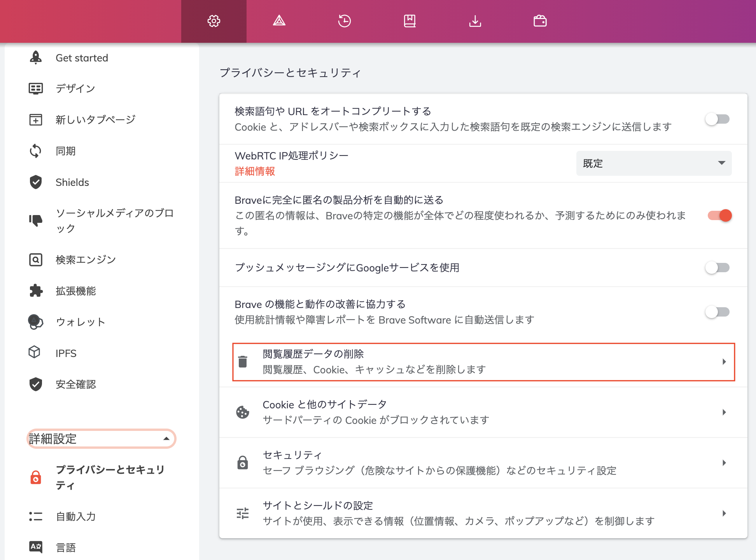Open Cookie と他のサイトデータ settings

coord(483,412)
